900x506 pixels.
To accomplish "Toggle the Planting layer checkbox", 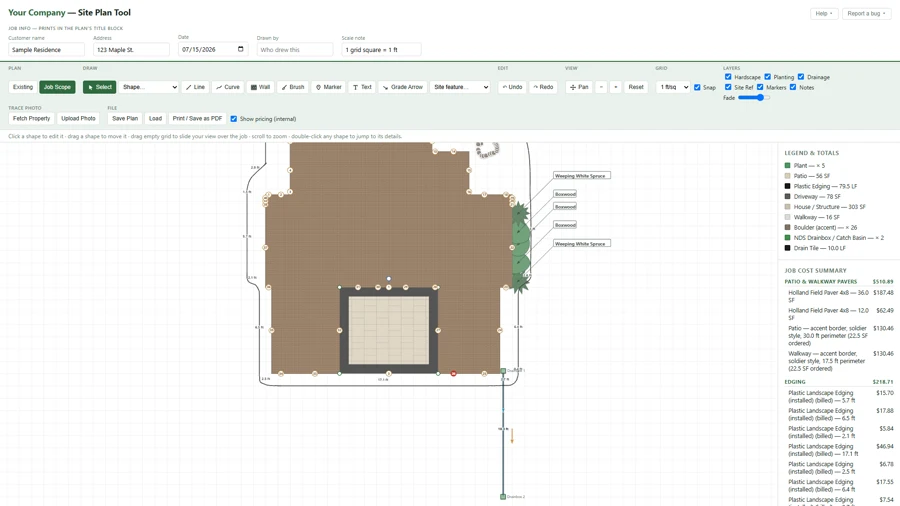I will point(767,77).
